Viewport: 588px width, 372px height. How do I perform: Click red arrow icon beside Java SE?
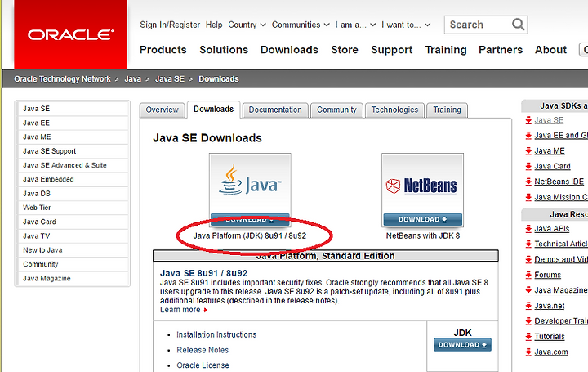pos(528,120)
